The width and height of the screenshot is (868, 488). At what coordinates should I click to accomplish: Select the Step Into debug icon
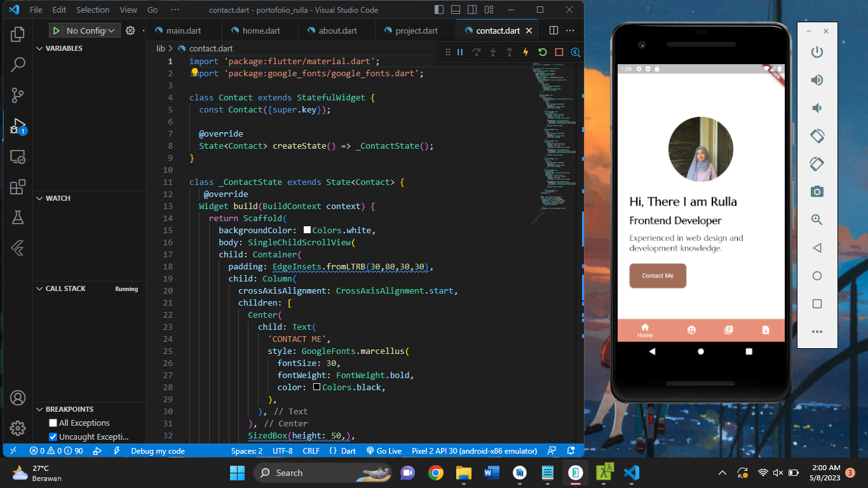coord(492,53)
